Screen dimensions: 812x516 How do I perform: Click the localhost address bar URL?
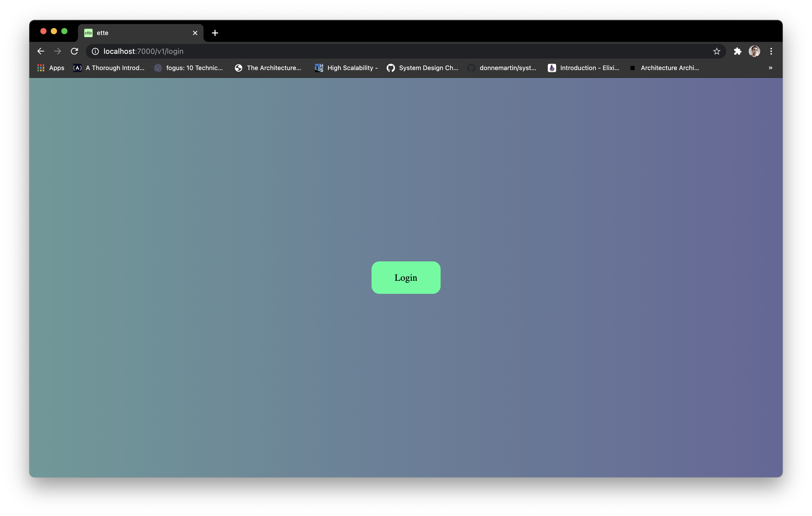point(143,51)
